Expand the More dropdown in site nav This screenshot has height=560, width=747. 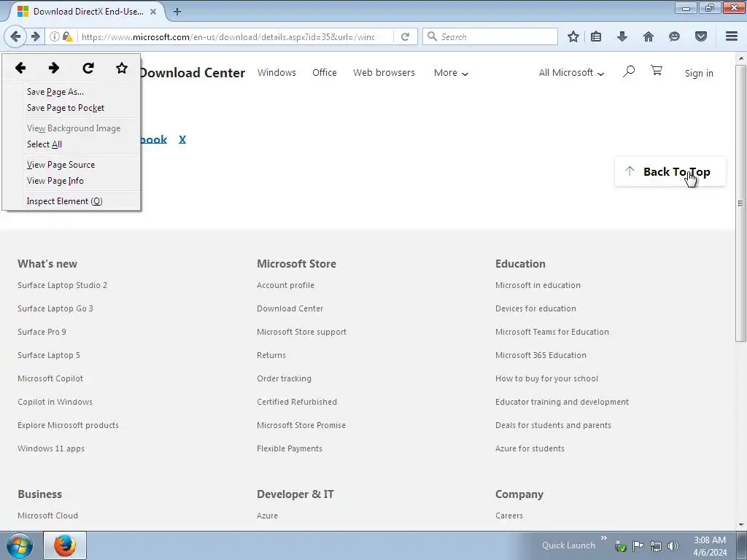pyautogui.click(x=451, y=73)
